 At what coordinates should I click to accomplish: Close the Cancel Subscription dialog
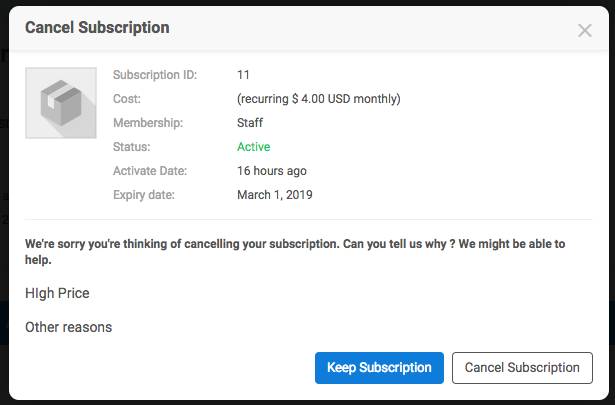pos(585,30)
